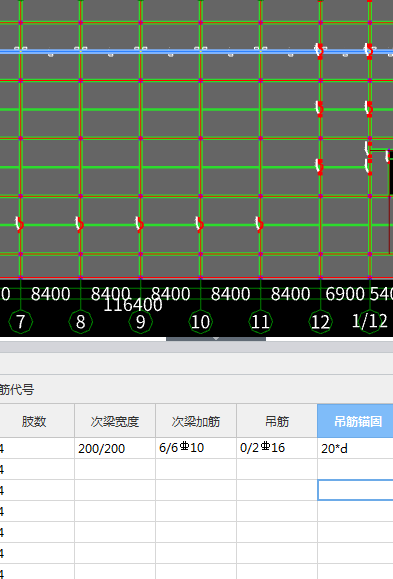Click axis bubble number 11
The width and height of the screenshot is (393, 579).
[x=260, y=322]
